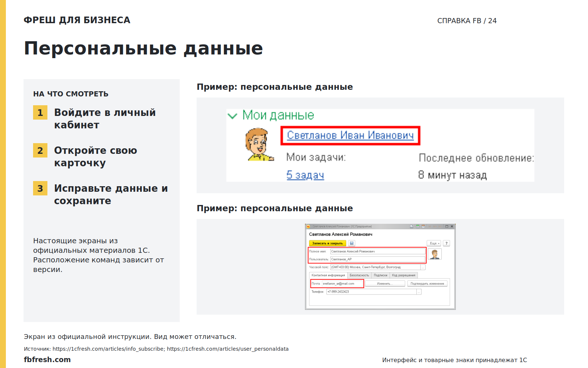Image resolution: width=588 pixels, height=368 pixels.
Task: Click the Мои задачи: label
Action: point(316,158)
